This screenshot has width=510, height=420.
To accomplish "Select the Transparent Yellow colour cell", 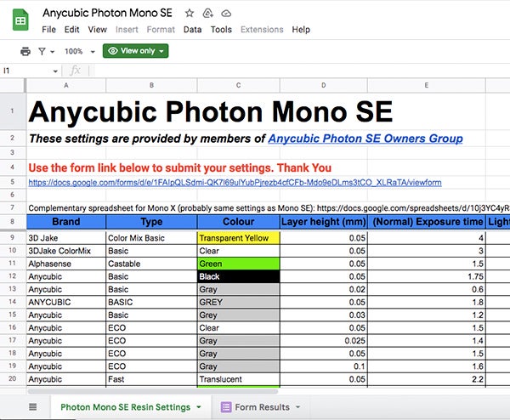I will coord(238,238).
